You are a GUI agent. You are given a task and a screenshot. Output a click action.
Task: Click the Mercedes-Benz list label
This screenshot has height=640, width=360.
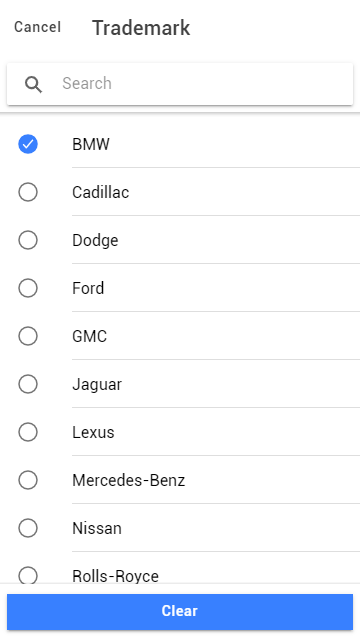click(129, 480)
